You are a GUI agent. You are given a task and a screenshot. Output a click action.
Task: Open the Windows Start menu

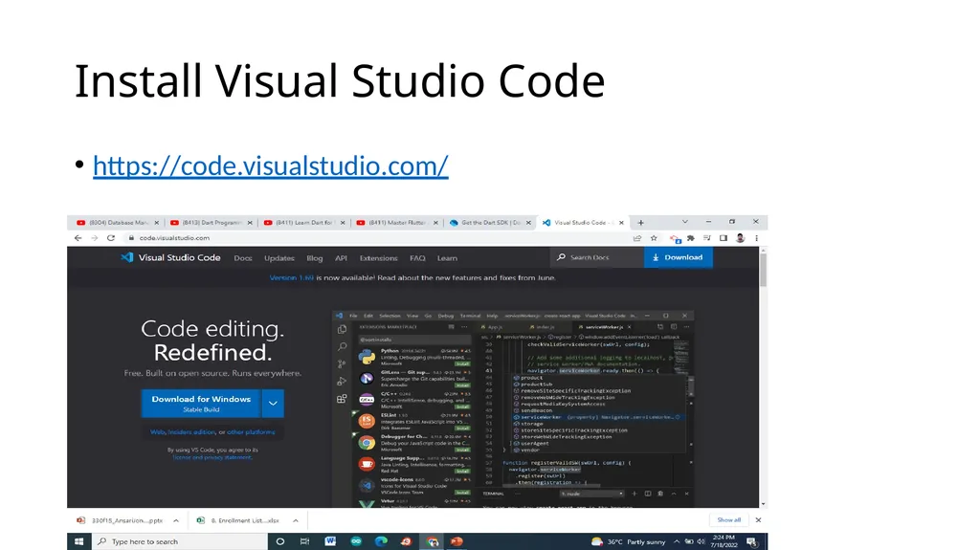[79, 541]
